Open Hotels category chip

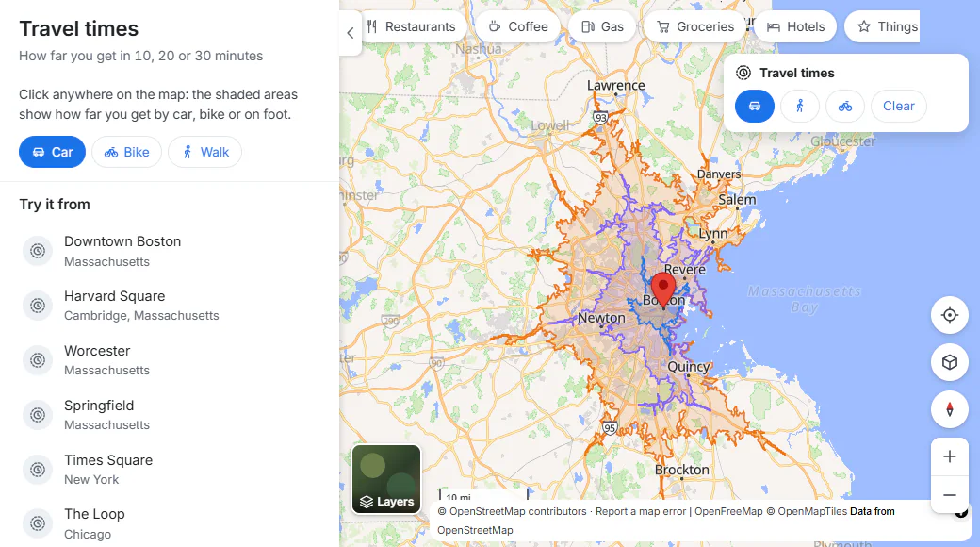tap(795, 27)
